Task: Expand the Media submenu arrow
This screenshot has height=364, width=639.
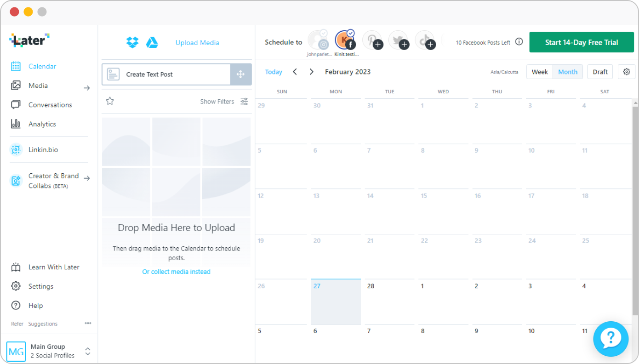Action: click(87, 88)
